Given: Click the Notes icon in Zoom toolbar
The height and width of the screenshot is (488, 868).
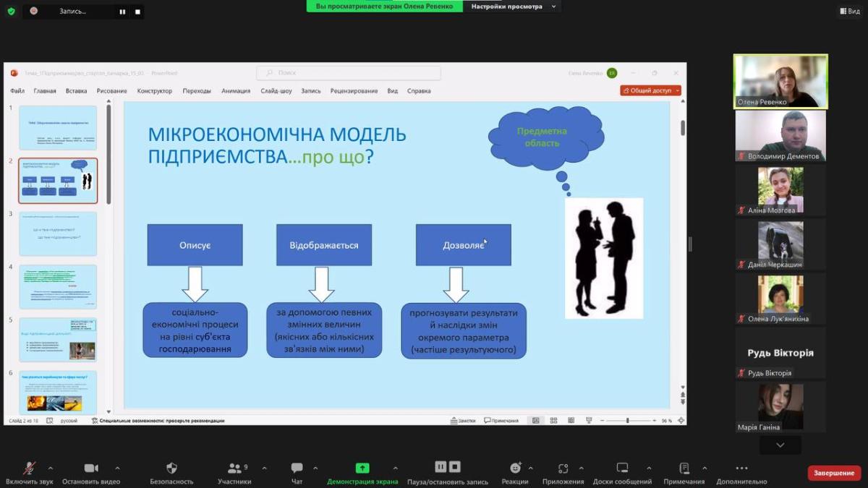Looking at the screenshot, I should click(x=684, y=468).
